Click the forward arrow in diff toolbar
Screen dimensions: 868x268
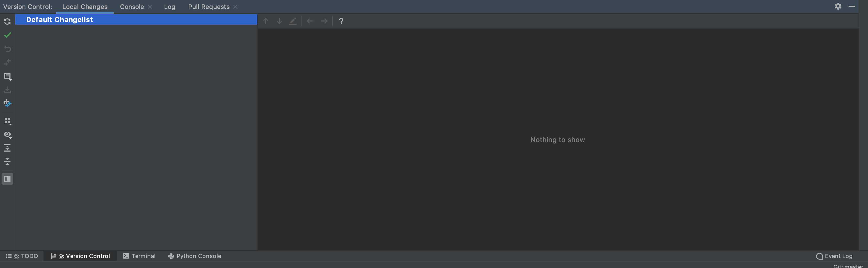(324, 21)
